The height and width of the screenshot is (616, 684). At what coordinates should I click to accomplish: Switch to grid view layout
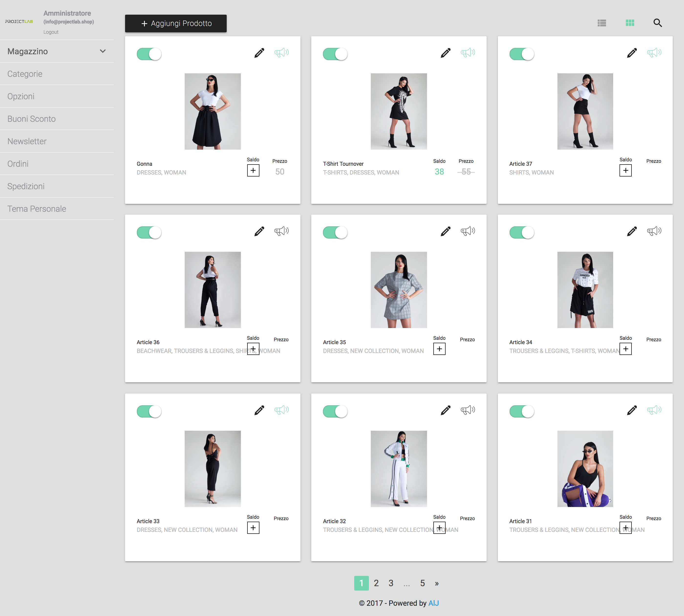click(630, 23)
